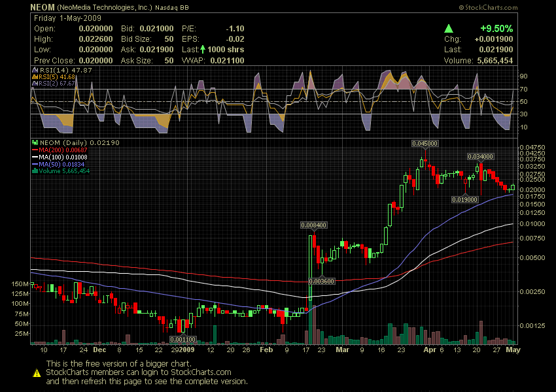This screenshot has width=556, height=392.
Task: Click the 150M volume axis label
Action: coord(20,284)
